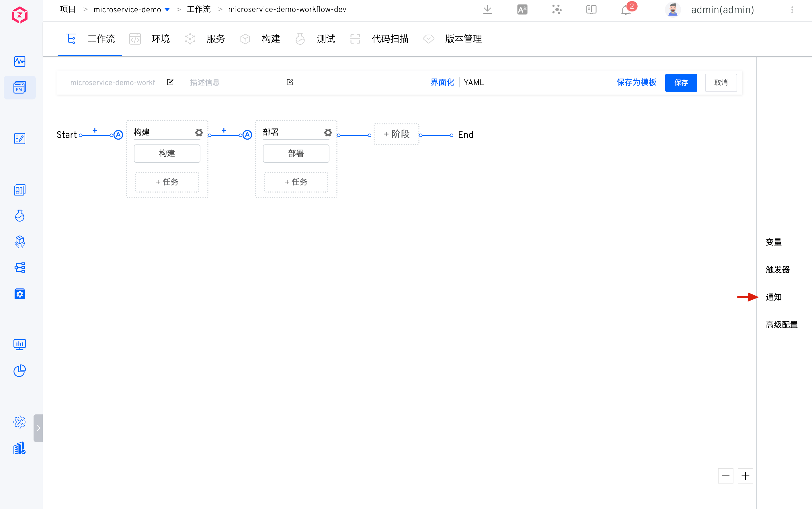Open the 变量 side panel

tap(774, 242)
